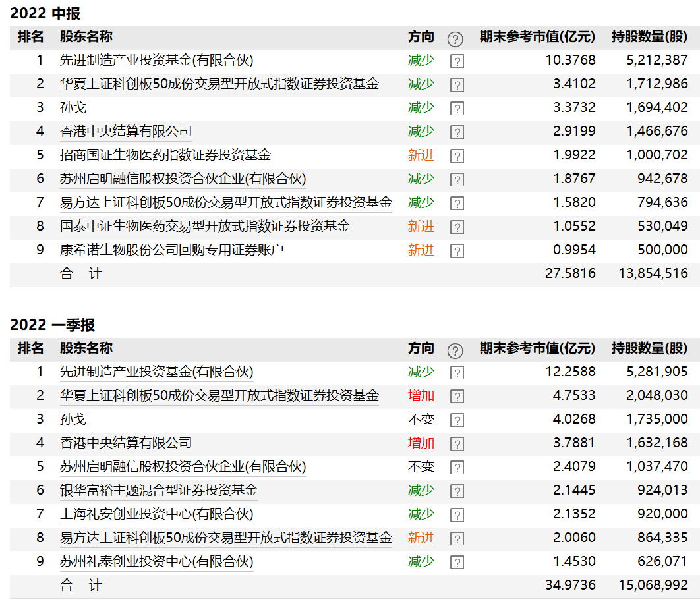The image size is (700, 608).
Task: Open 香港中央结算有限公司 link in the 2022 中报 table
Action: pos(125,132)
